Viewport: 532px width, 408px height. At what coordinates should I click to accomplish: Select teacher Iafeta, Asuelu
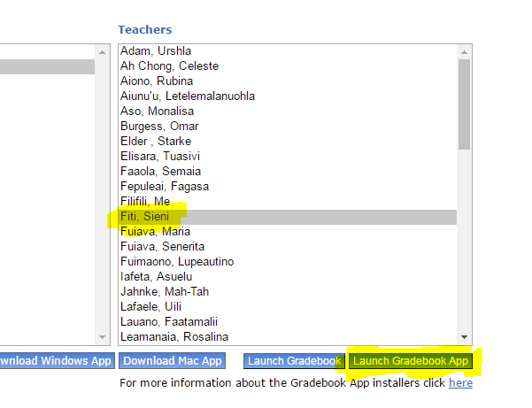click(288, 276)
